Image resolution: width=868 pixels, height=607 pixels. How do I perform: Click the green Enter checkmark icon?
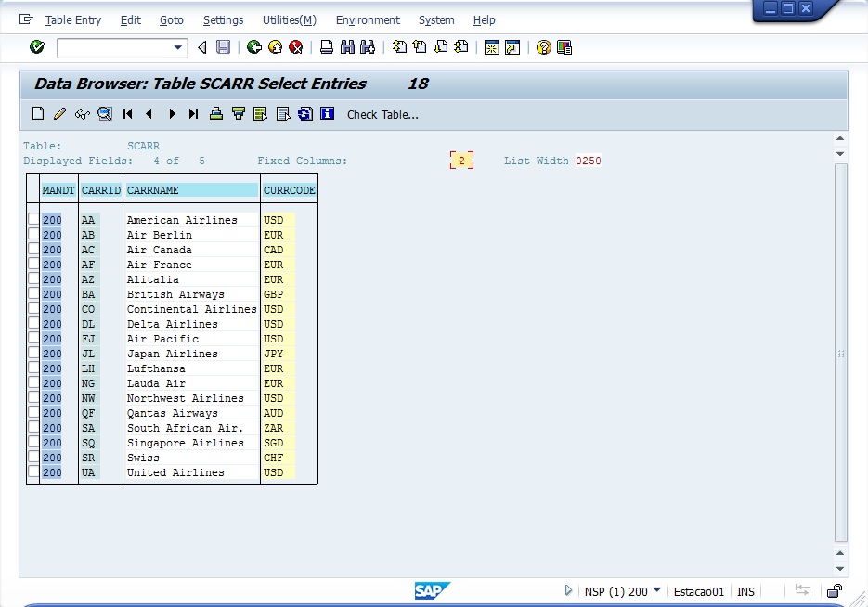point(37,47)
